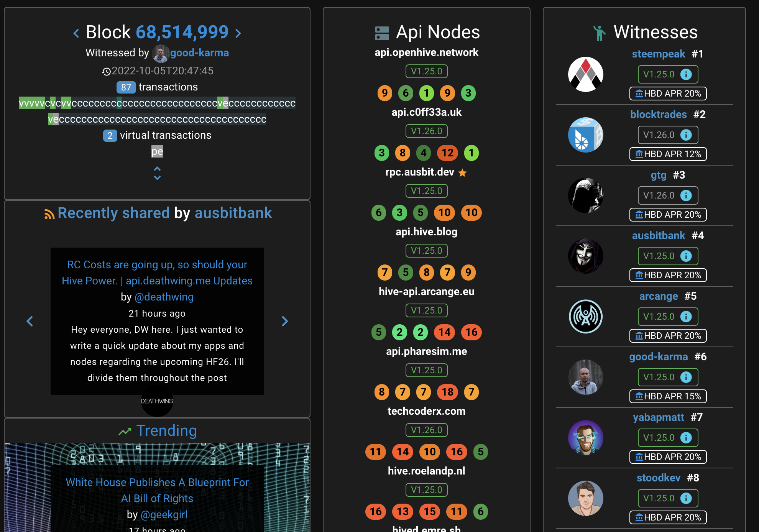The width and height of the screenshot is (759, 532).
Task: Click the RSS feed icon
Action: pos(49,214)
